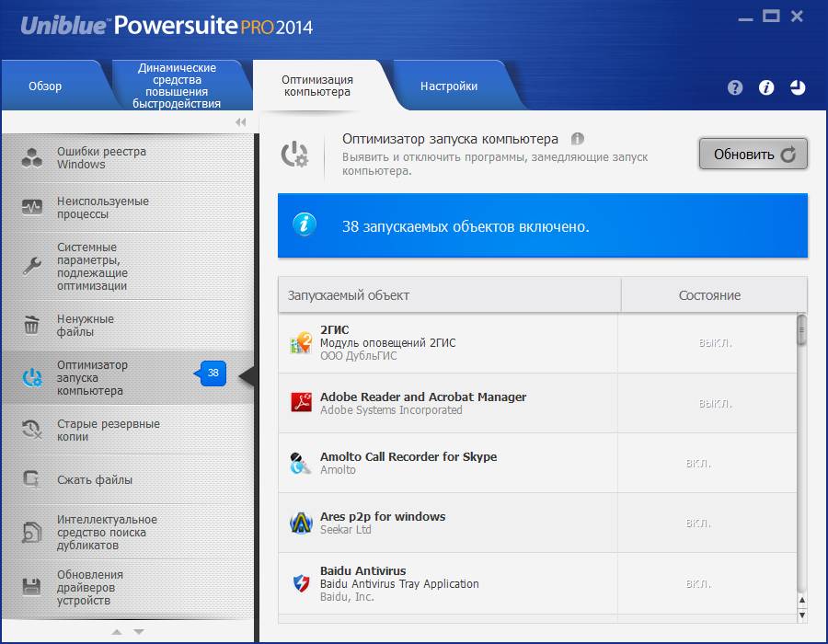Select Оптимизация компьютера tab

316,86
